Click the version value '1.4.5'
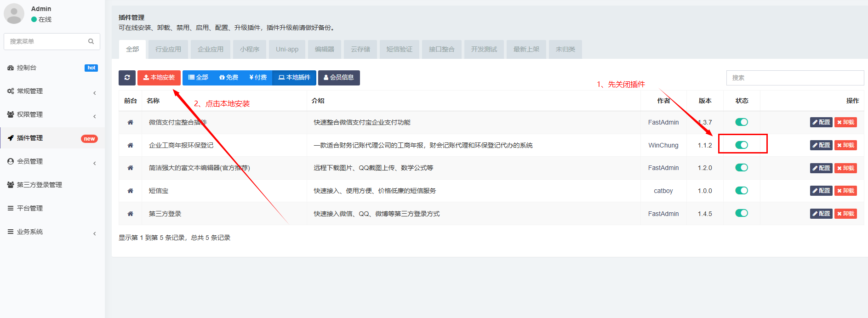This screenshot has height=318, width=868. 705,214
